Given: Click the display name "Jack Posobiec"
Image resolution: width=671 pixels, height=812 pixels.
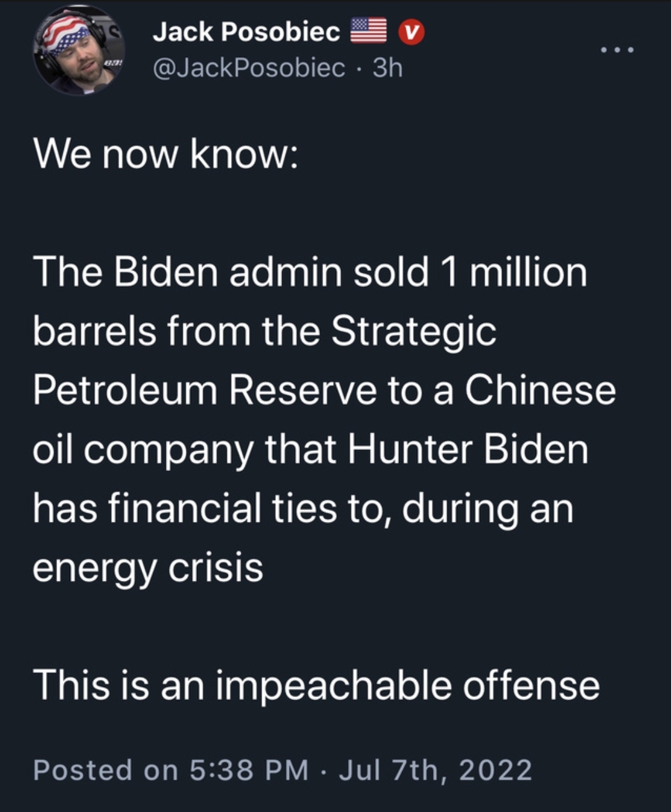Looking at the screenshot, I should point(246,32).
